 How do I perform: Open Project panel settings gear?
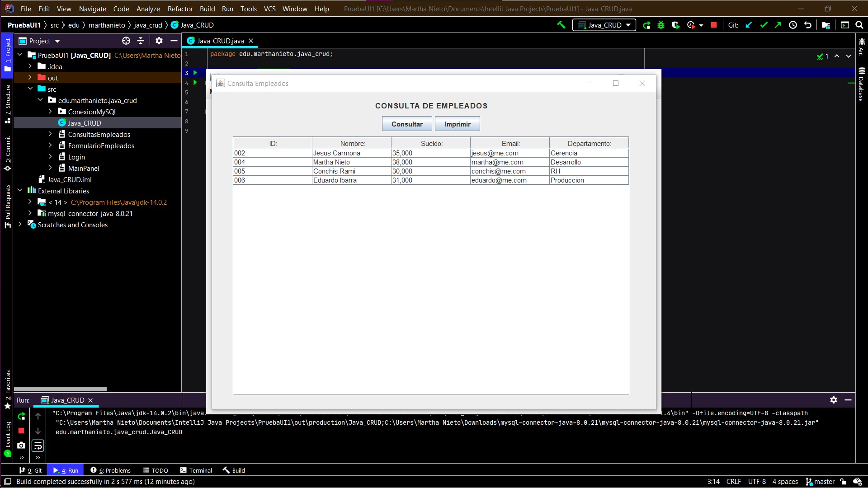click(x=159, y=41)
